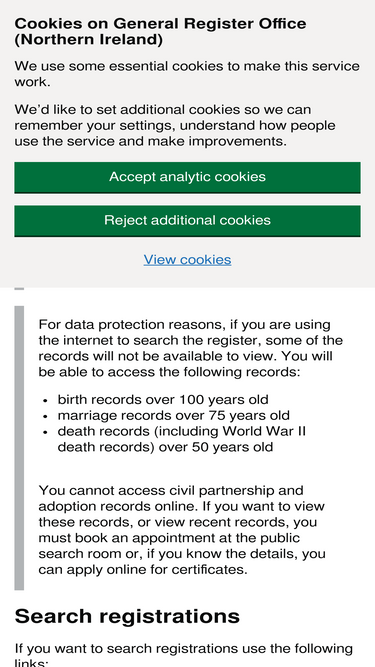Click the bullet dot before death records
The image size is (375, 667).
(46, 432)
